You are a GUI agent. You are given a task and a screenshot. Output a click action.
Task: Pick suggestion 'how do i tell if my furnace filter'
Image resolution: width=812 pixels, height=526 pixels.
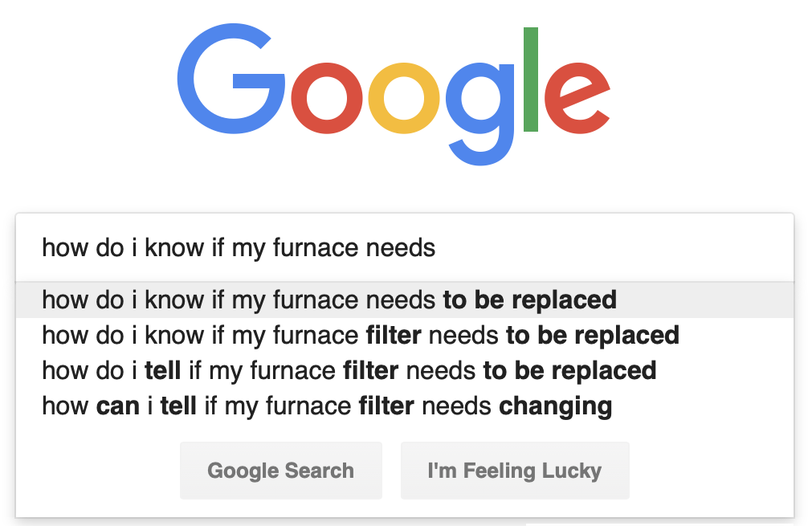pos(405,371)
